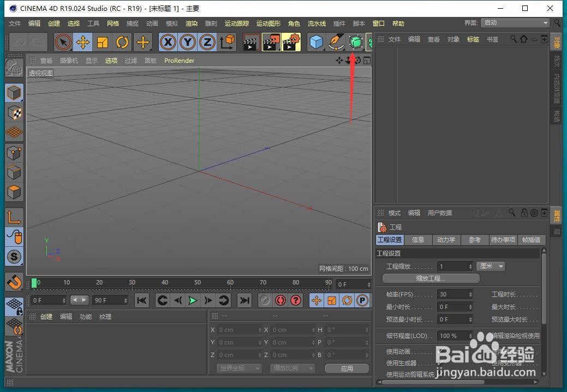The height and width of the screenshot is (392, 567).
Task: Click the Tweak mode mouse icon
Action: pyautogui.click(x=14, y=237)
